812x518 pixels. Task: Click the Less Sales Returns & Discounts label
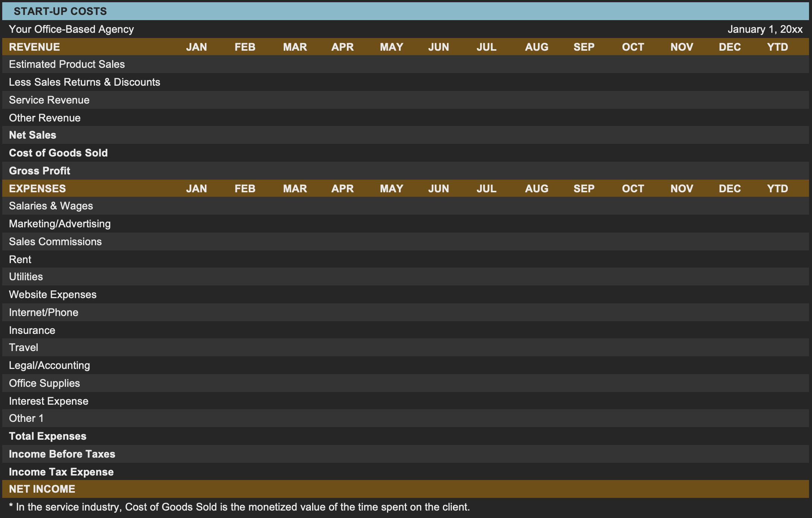85,82
